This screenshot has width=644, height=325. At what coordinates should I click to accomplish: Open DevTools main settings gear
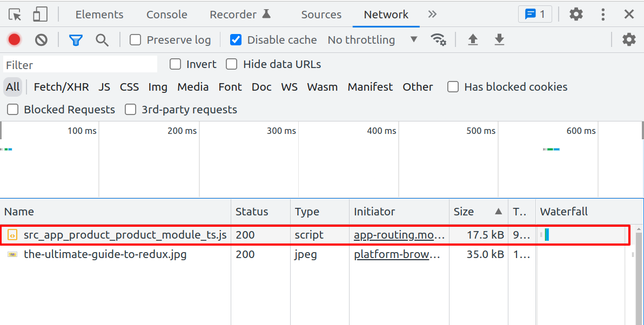coord(576,15)
